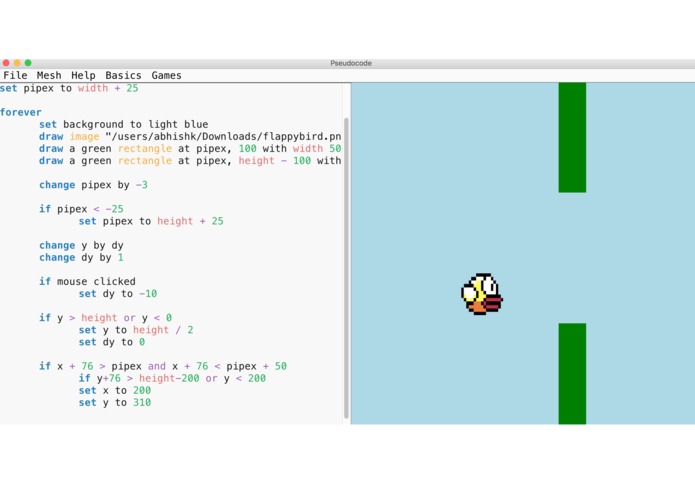Click the 'set pipex to width + 25' line

69,88
